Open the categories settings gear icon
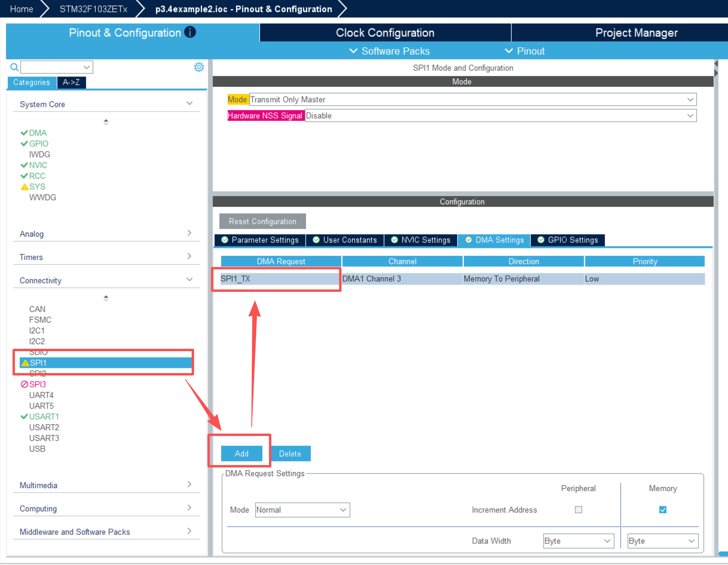The image size is (728, 565). 199,67
